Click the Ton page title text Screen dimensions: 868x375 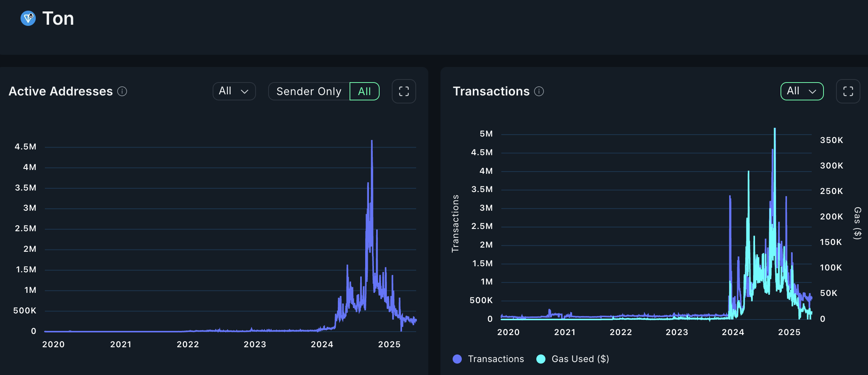point(58,18)
